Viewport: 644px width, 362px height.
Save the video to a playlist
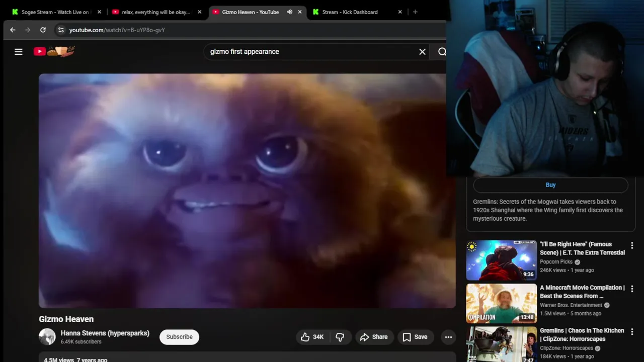415,337
